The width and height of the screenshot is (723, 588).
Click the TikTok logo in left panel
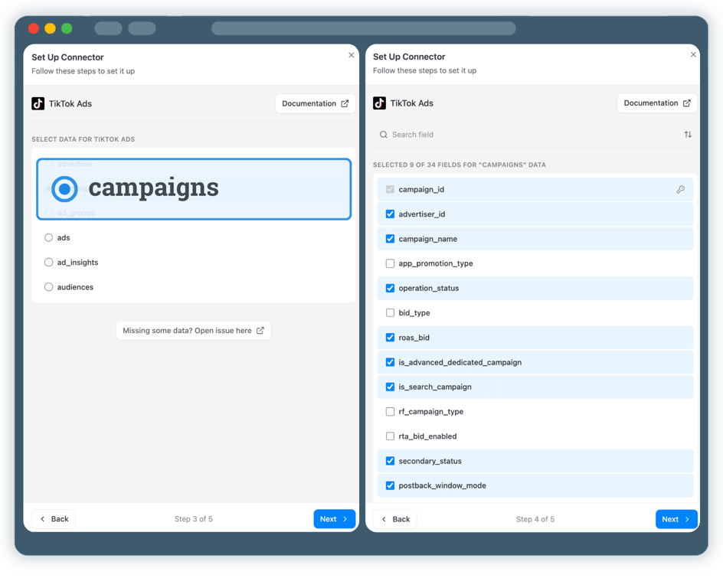(x=38, y=103)
